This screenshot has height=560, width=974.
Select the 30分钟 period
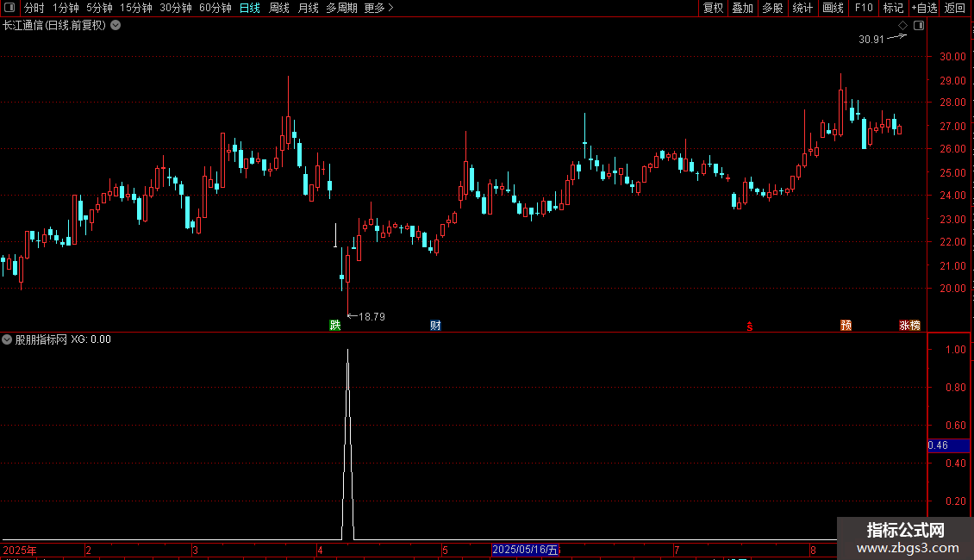(175, 8)
